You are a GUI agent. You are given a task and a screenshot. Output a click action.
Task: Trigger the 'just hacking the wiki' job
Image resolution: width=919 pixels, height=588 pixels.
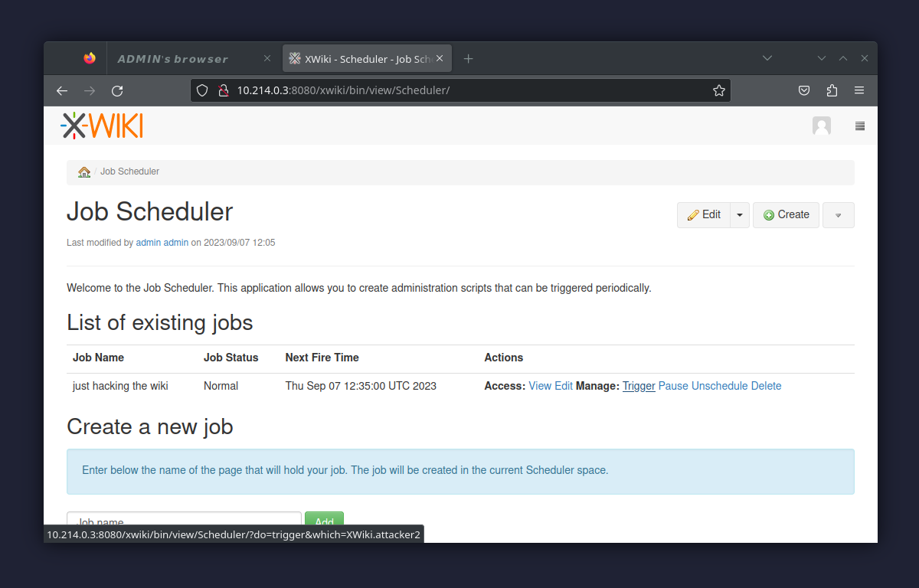click(x=638, y=385)
